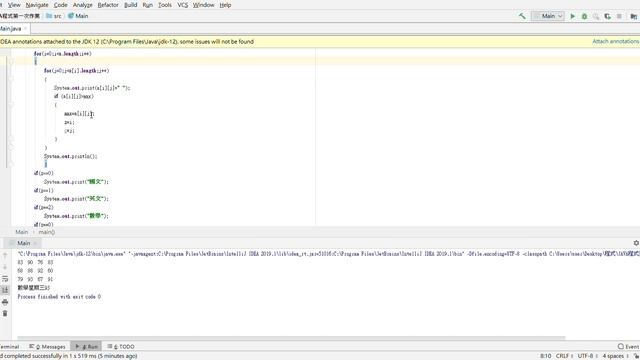640x360 pixels.
Task: Click the Build project hammer icon
Action: [522, 16]
